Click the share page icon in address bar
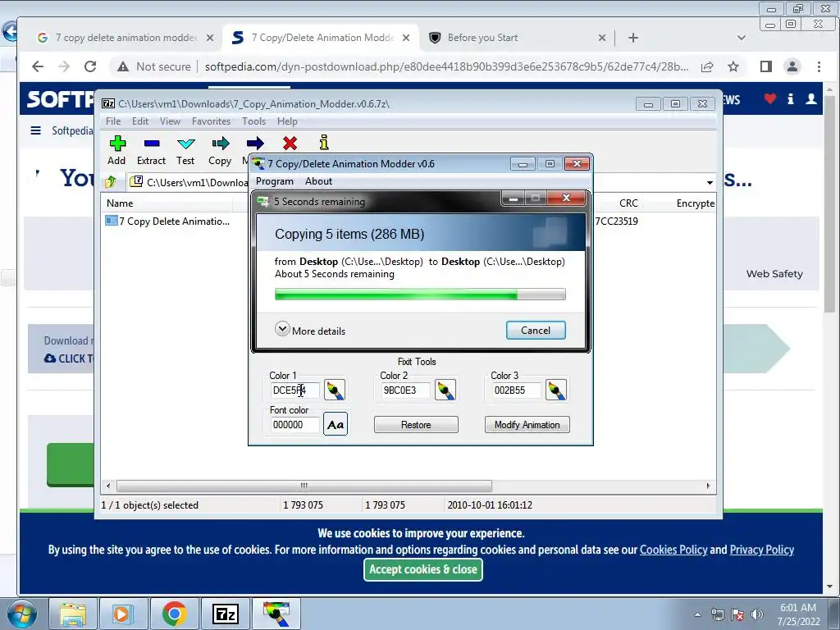 [x=707, y=66]
